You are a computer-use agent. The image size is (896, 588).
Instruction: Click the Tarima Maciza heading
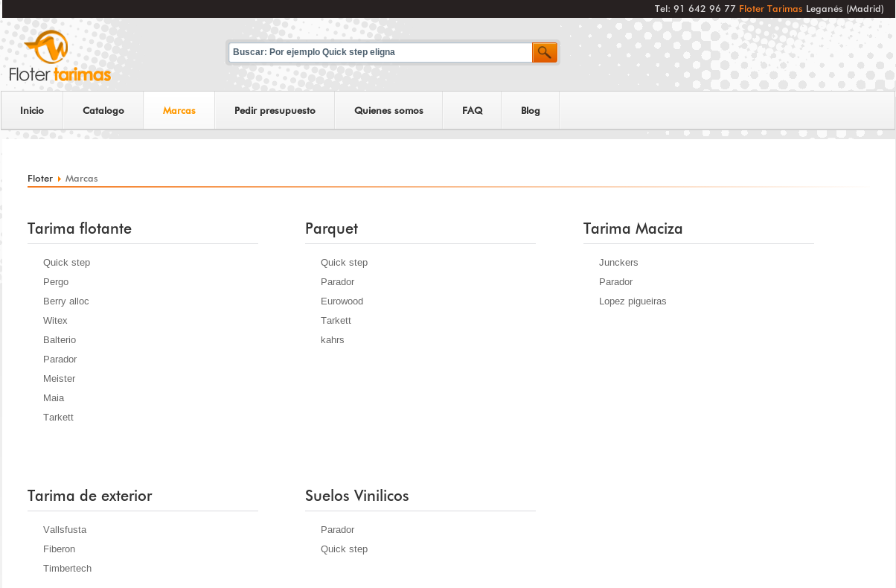[x=633, y=229]
